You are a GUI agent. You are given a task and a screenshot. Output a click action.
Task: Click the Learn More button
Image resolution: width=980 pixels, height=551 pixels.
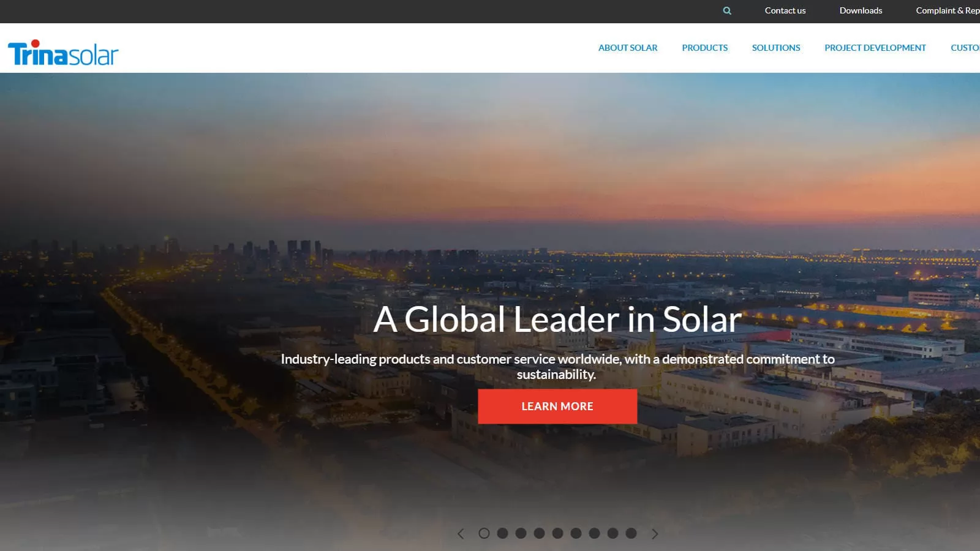[x=557, y=407]
